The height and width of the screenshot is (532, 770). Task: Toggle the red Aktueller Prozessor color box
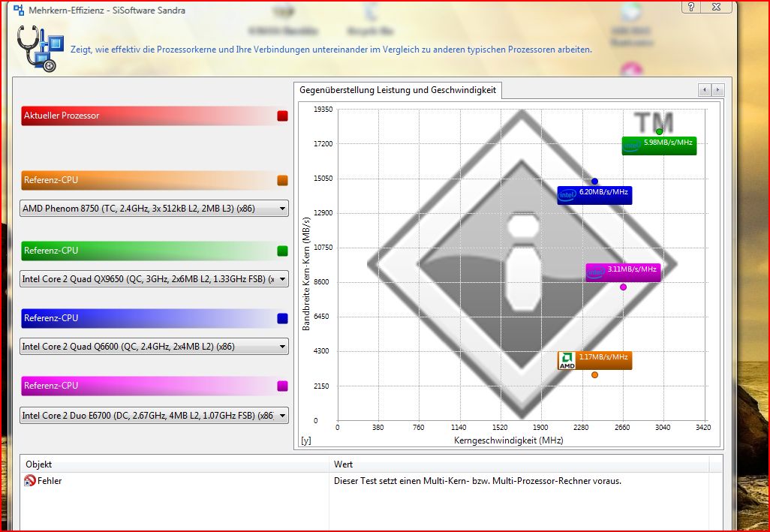[x=282, y=116]
